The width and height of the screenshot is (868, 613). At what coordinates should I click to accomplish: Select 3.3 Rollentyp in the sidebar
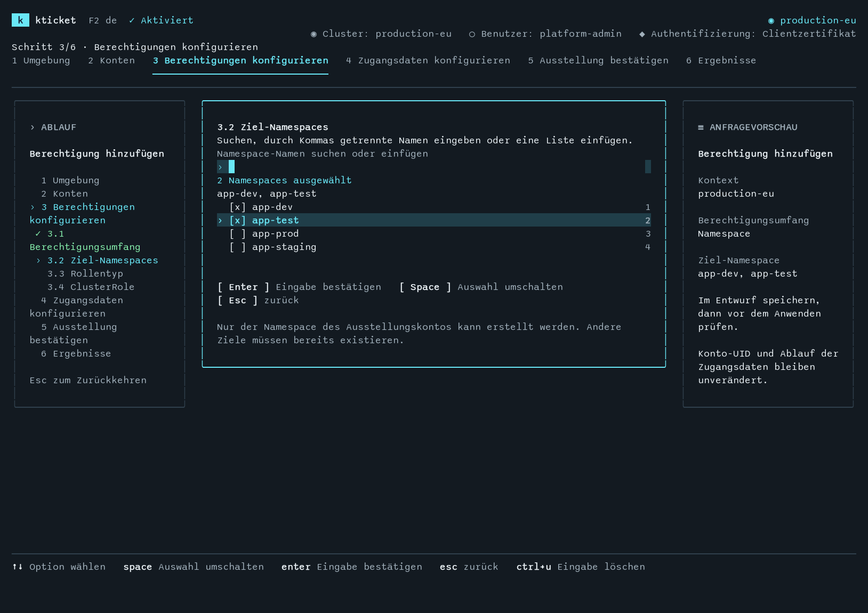coord(85,273)
